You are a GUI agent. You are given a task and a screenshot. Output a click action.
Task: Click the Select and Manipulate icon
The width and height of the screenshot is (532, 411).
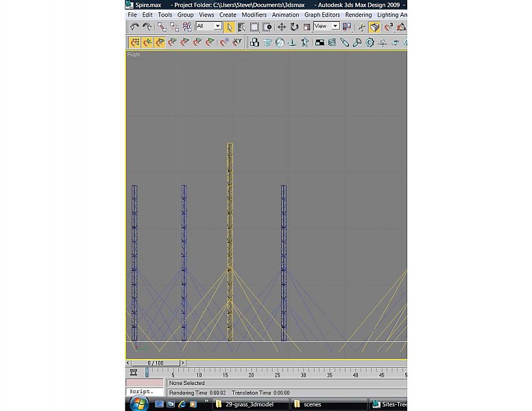point(362,27)
